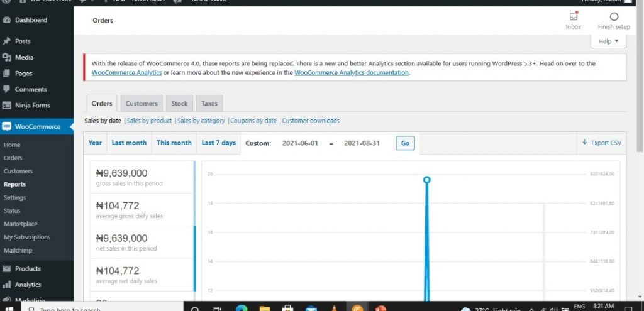Open Sales by category report

tap(201, 121)
